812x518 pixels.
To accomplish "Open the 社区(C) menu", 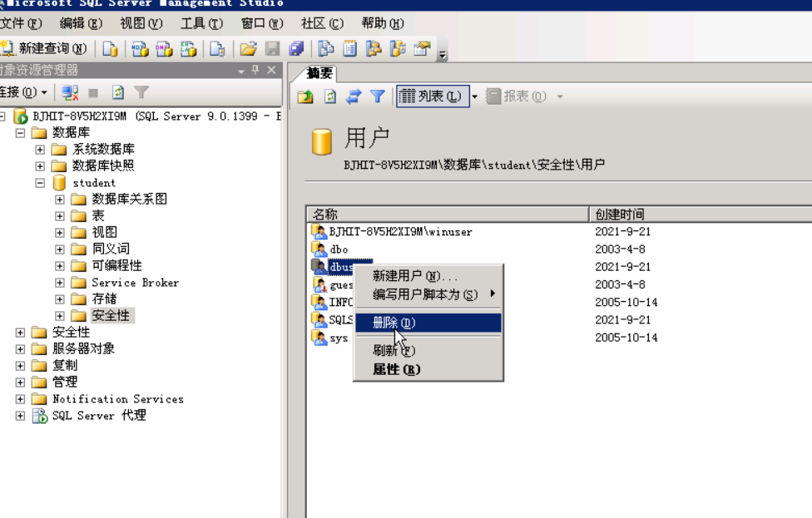I will pyautogui.click(x=322, y=23).
